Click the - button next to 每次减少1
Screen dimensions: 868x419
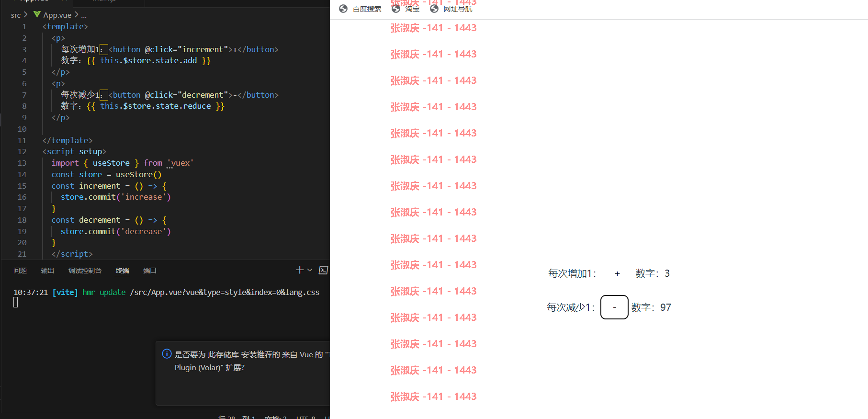[614, 307]
